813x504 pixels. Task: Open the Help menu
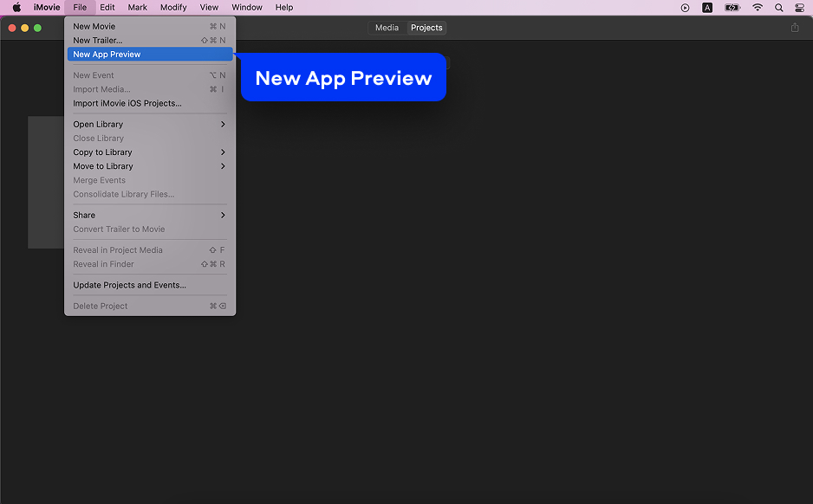tap(284, 7)
